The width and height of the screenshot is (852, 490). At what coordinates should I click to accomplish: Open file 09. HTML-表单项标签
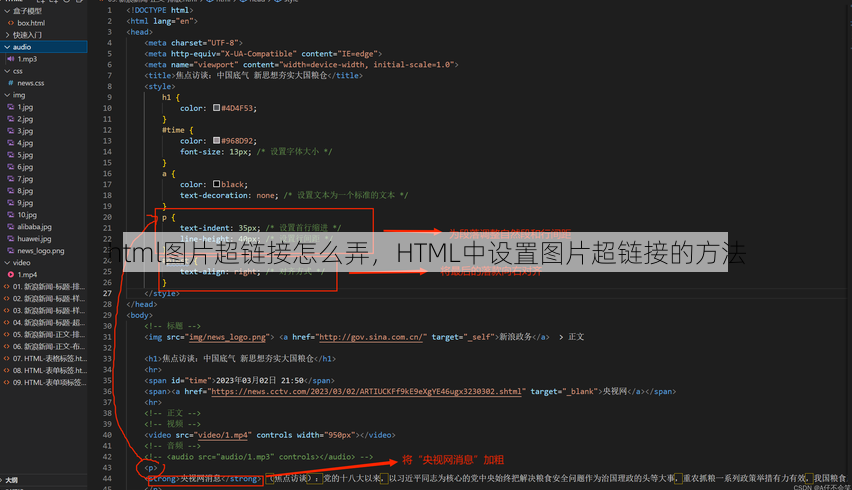pyautogui.click(x=49, y=382)
